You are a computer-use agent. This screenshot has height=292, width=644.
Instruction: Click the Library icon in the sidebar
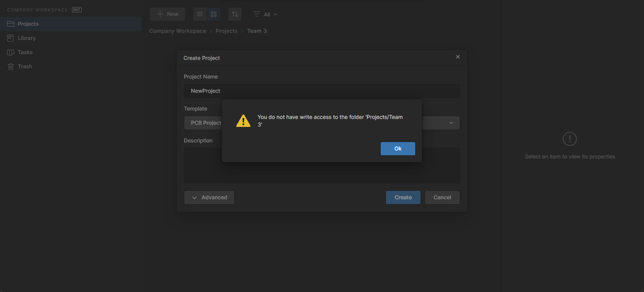tap(11, 38)
